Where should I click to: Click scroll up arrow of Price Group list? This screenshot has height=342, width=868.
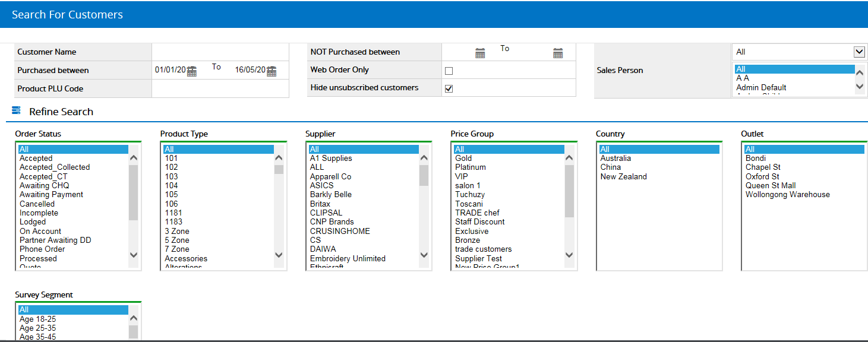(x=569, y=158)
